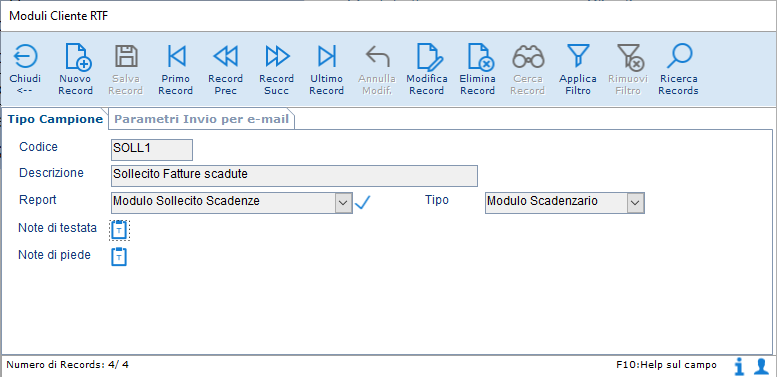Click 'Numero di Records: 4/ 4' text

tap(67, 365)
